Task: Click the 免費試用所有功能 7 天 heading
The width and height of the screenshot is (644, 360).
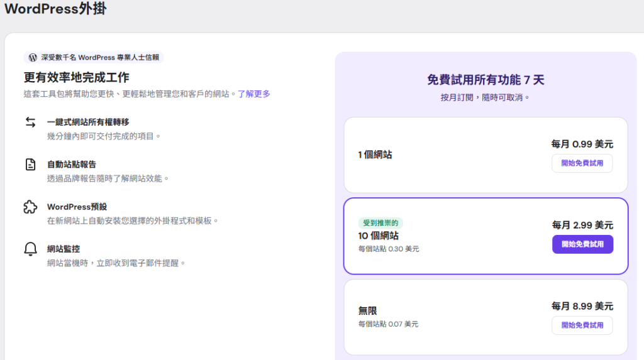Action: pyautogui.click(x=486, y=80)
